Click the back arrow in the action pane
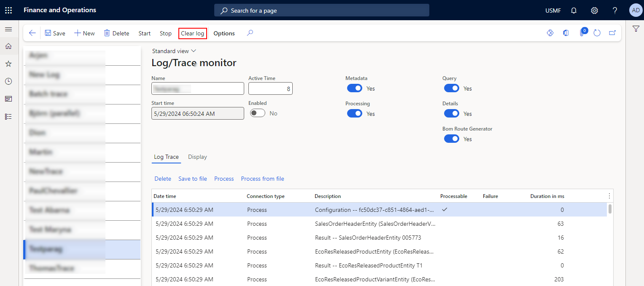 (x=32, y=33)
